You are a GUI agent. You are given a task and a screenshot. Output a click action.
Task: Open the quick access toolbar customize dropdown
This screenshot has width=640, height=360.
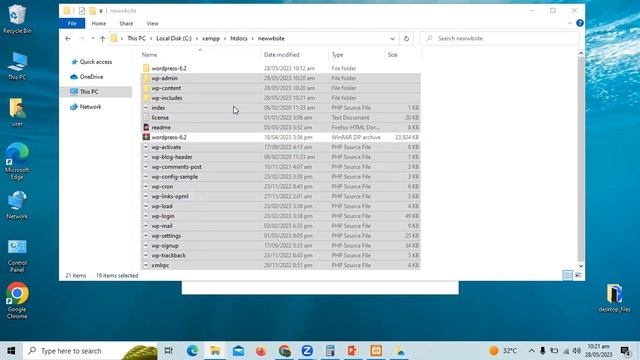coord(101,11)
